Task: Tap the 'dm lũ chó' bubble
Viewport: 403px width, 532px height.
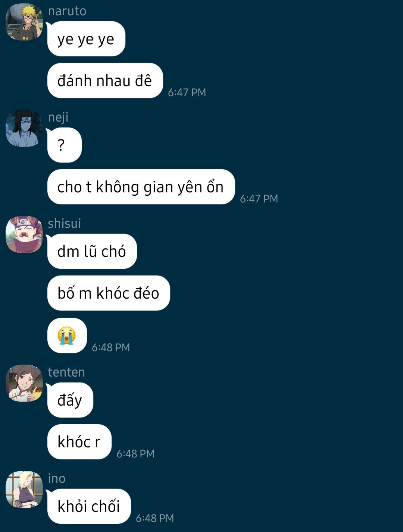Action: tap(92, 251)
